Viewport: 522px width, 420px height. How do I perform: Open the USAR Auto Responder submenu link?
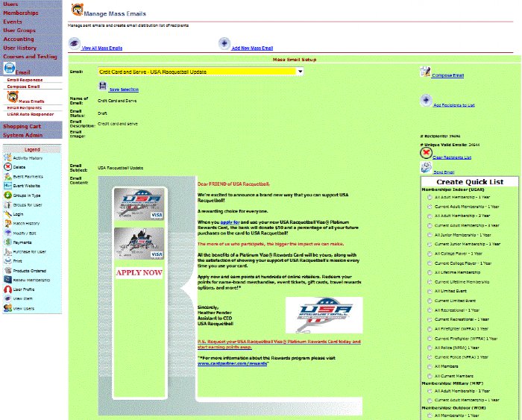click(x=31, y=114)
